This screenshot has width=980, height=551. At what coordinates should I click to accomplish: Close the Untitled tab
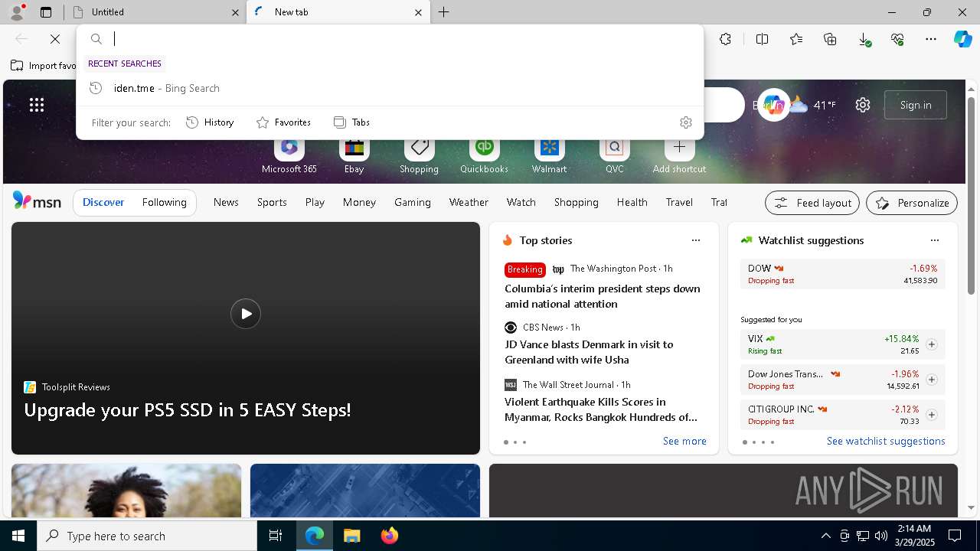235,12
